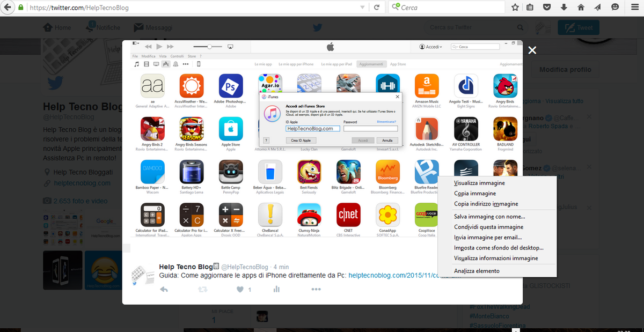644x332 pixels.
Task: View tweet activity bar chart icon
Action: [x=277, y=289]
